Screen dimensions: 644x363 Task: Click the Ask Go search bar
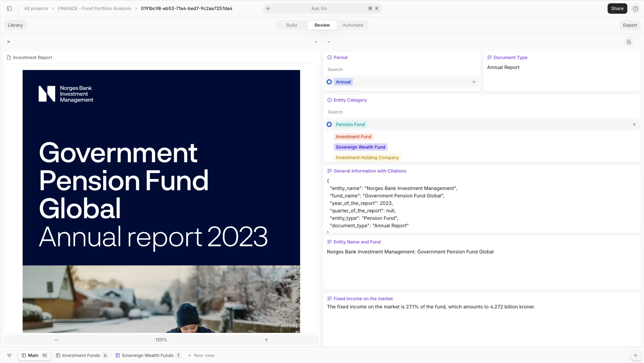322,8
